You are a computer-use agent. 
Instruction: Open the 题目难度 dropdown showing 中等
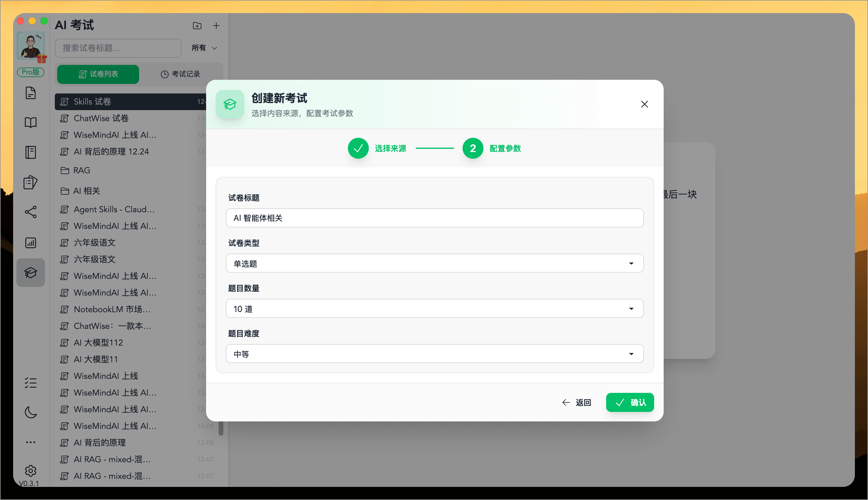(x=434, y=354)
